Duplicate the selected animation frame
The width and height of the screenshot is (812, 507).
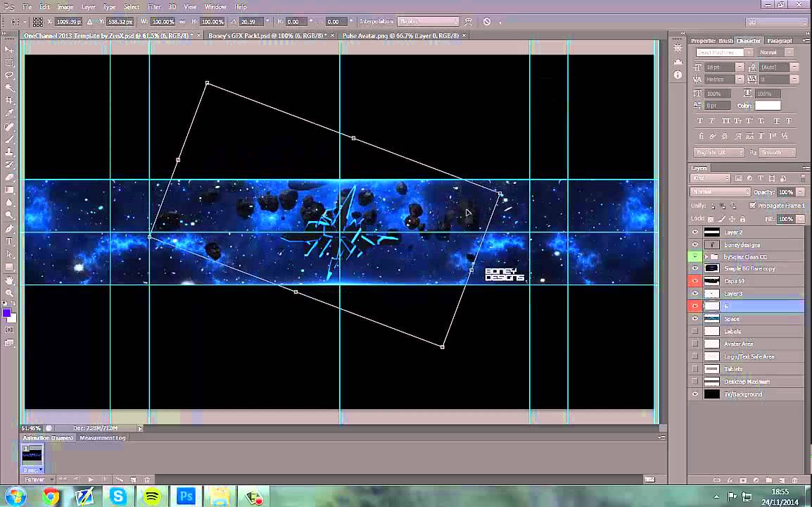(134, 480)
